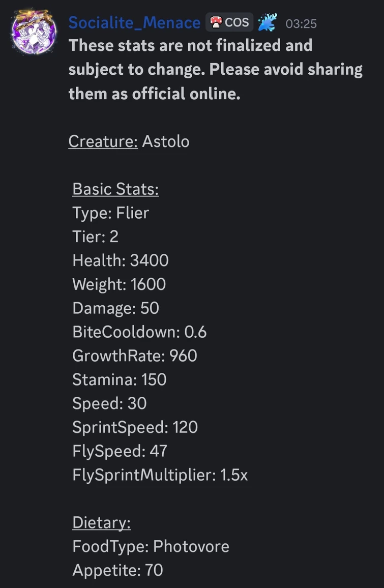
Task: Click the Tier: 2 line
Action: click(95, 237)
